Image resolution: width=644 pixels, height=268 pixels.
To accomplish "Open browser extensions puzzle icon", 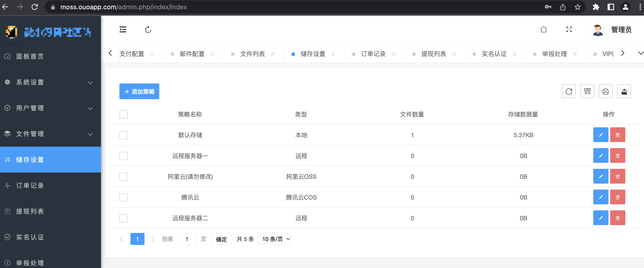I will 596,7.
